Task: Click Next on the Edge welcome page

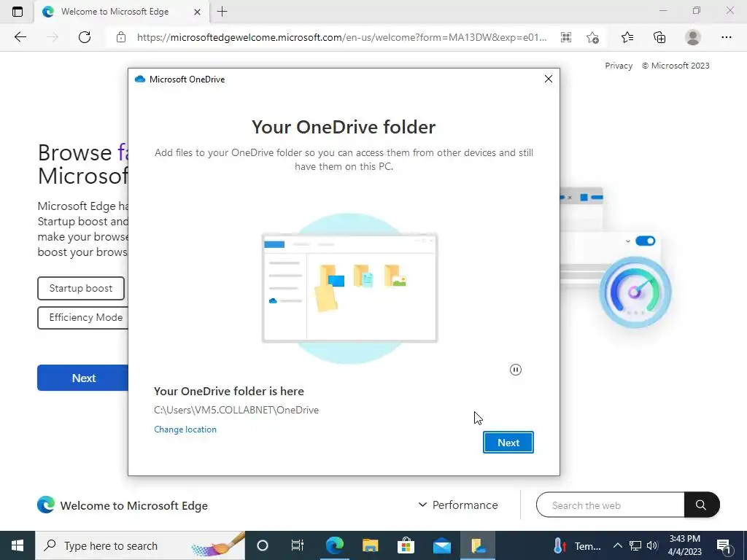Action: tap(83, 378)
